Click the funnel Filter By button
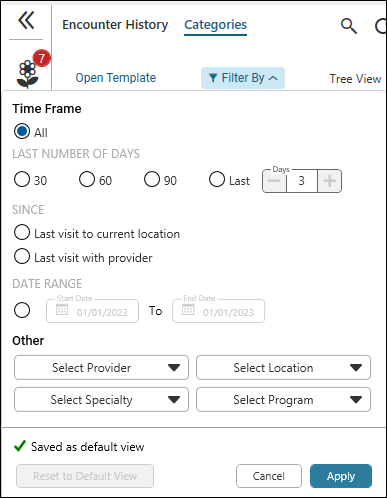387x498 pixels. [x=243, y=78]
